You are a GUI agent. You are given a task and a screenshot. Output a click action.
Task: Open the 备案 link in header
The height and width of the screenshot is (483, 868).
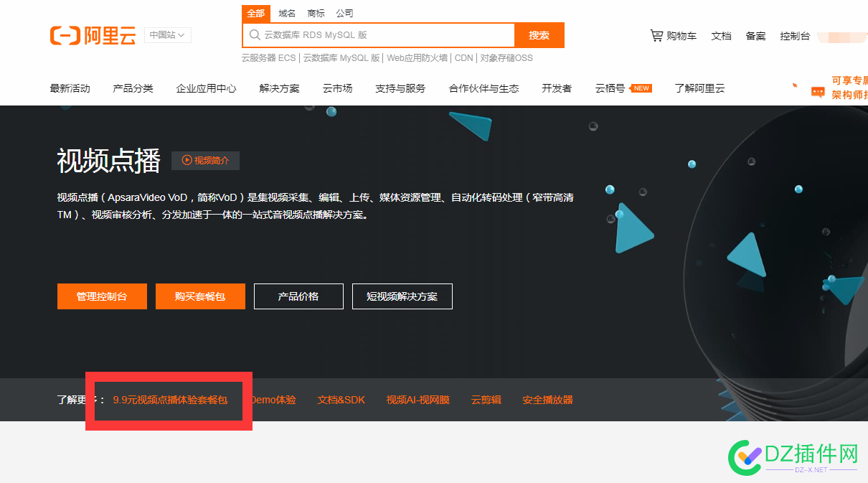pos(755,36)
